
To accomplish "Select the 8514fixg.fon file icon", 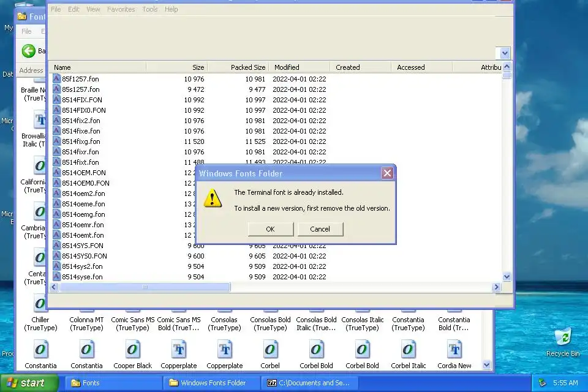I will [x=56, y=141].
